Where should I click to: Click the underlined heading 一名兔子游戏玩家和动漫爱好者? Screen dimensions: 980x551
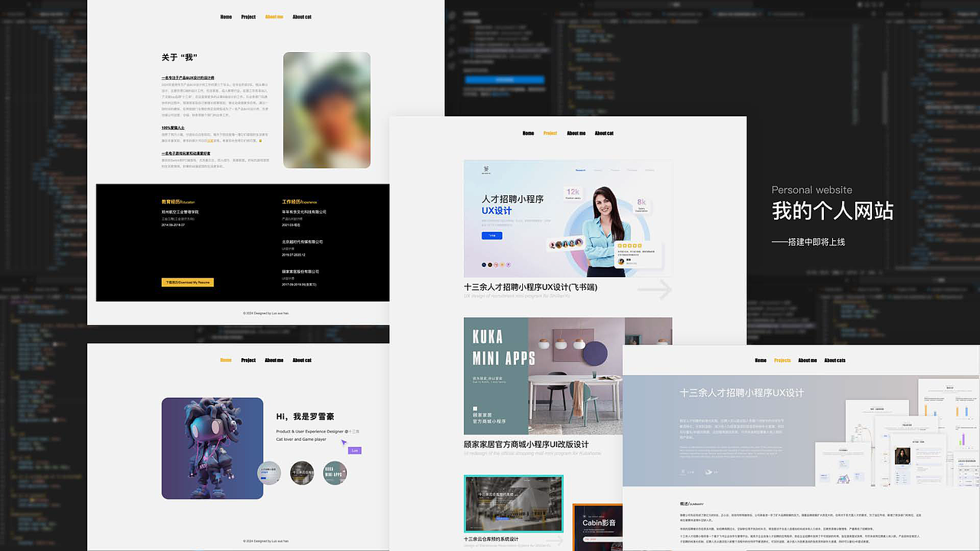(x=186, y=153)
